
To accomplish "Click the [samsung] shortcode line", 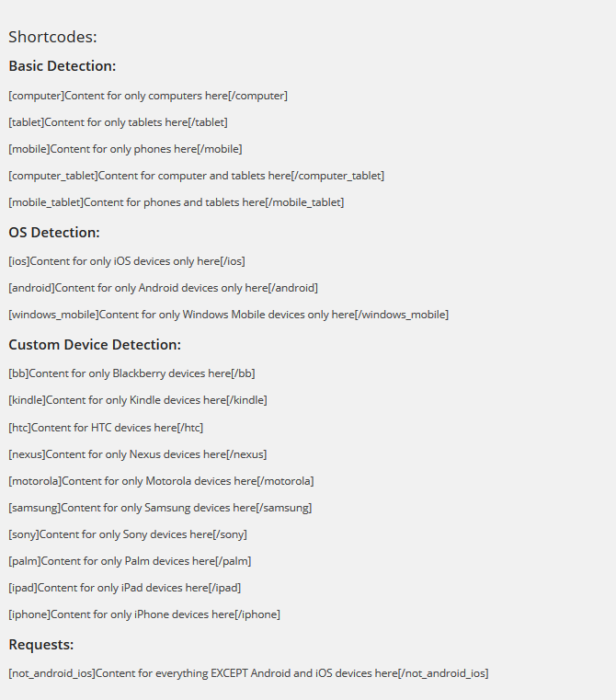I will pos(160,508).
